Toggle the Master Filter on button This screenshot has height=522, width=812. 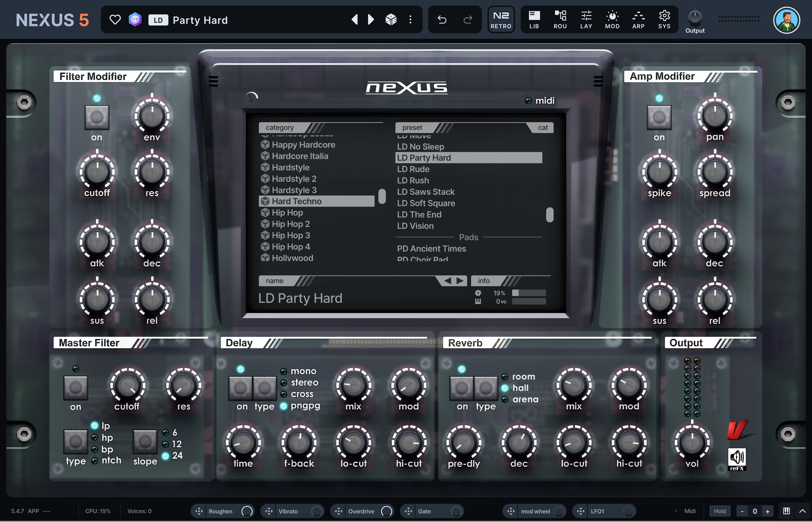[x=76, y=388]
